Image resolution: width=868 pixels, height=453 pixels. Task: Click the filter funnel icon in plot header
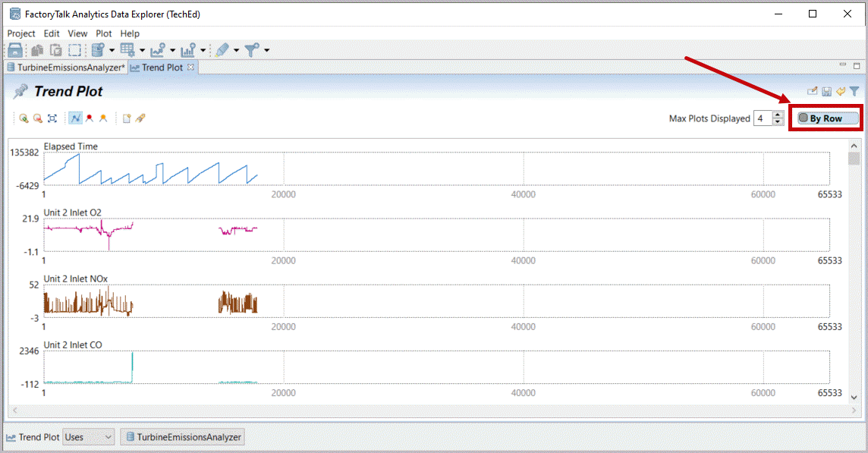[x=854, y=91]
